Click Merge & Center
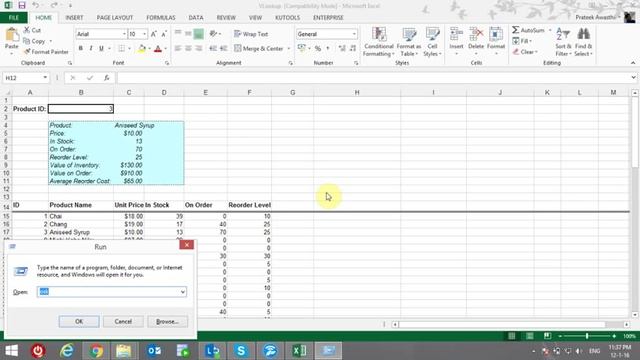This screenshot has width=640, height=360. (259, 49)
